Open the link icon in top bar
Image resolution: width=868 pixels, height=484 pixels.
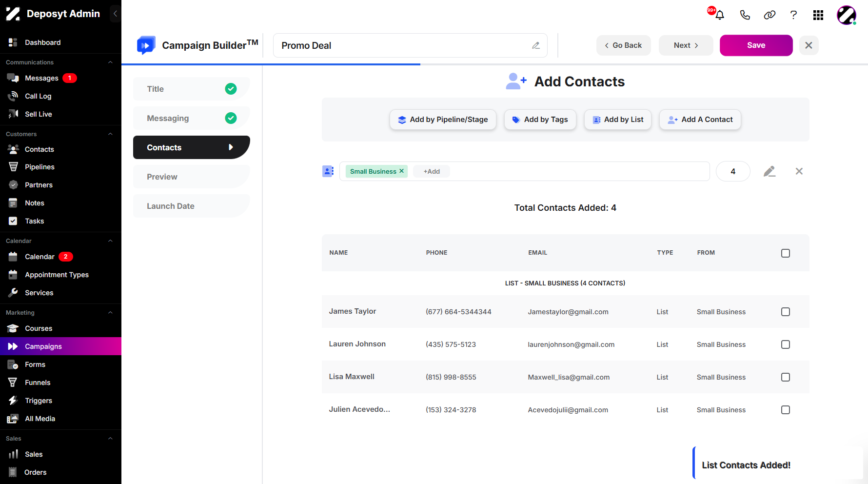tap(769, 15)
